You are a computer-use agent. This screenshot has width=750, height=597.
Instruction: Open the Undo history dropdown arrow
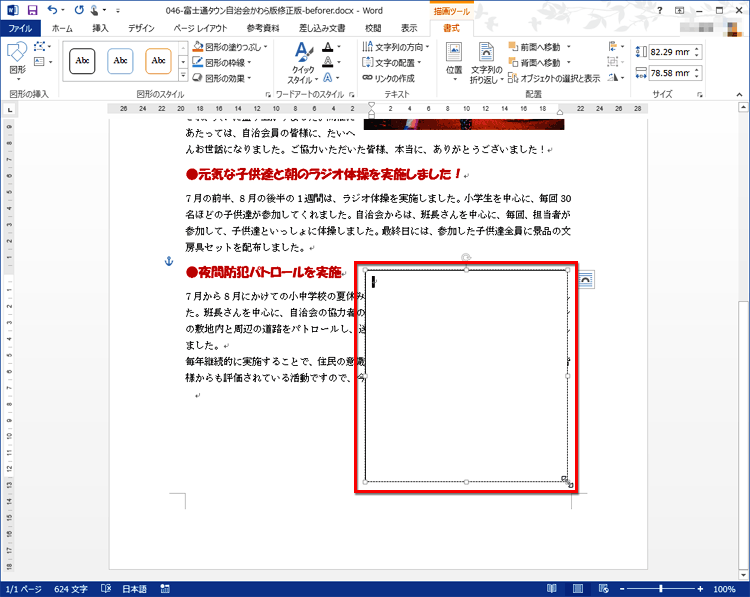[62, 10]
